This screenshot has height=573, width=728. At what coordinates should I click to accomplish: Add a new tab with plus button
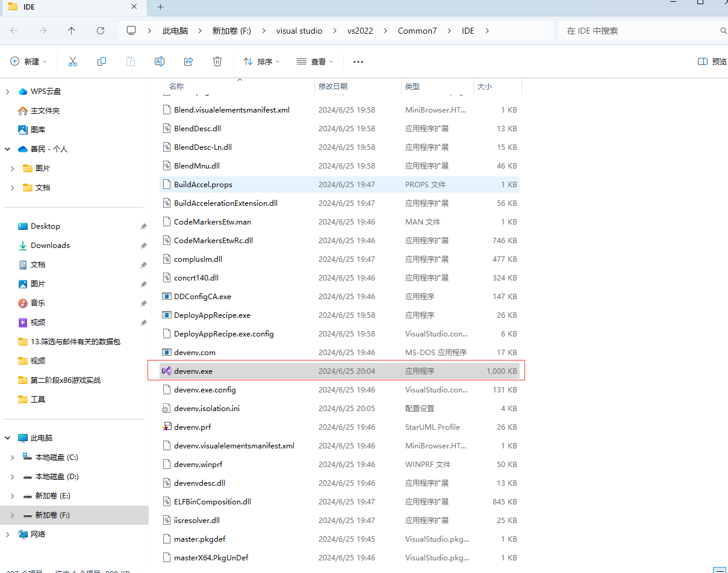[x=160, y=7]
